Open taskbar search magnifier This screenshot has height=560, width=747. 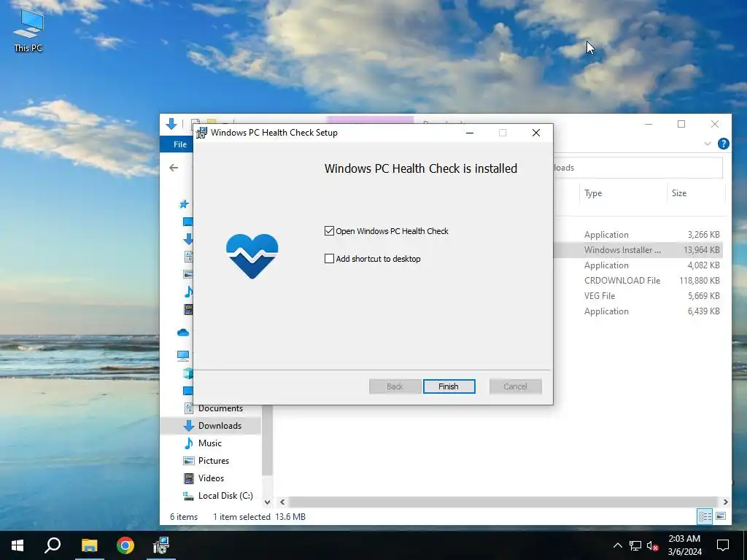pos(53,545)
